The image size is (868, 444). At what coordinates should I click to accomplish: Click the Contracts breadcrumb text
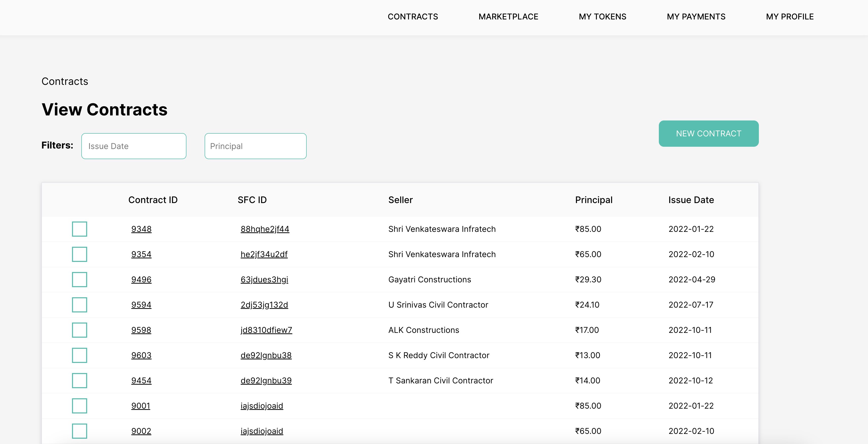pos(65,81)
